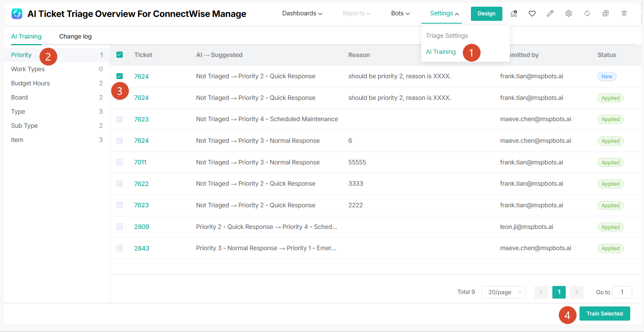Go to the next page arrow
This screenshot has height=332, width=644.
pos(577,292)
